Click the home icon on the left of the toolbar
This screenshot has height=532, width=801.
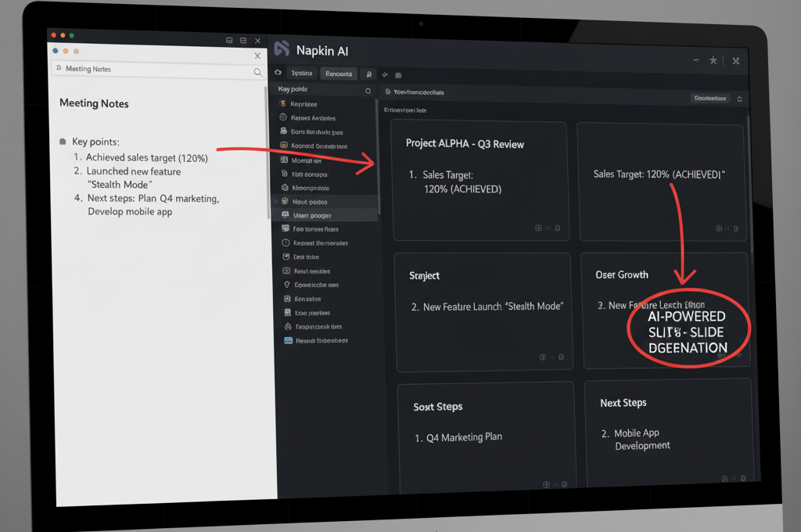click(x=277, y=74)
